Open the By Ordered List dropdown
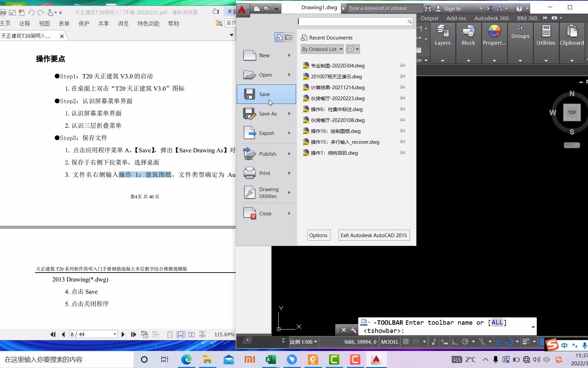588x368 pixels. pyautogui.click(x=322, y=49)
